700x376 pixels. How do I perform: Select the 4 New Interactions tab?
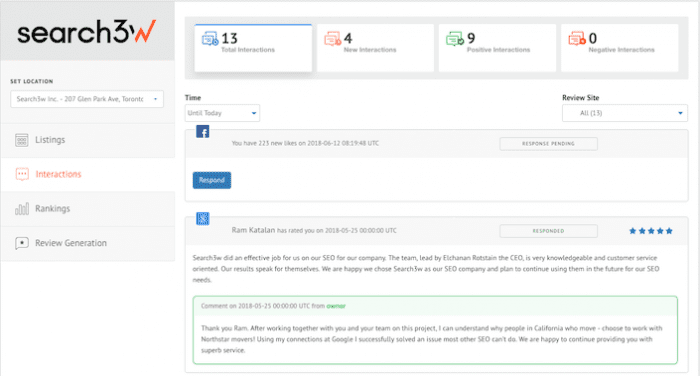click(x=375, y=48)
